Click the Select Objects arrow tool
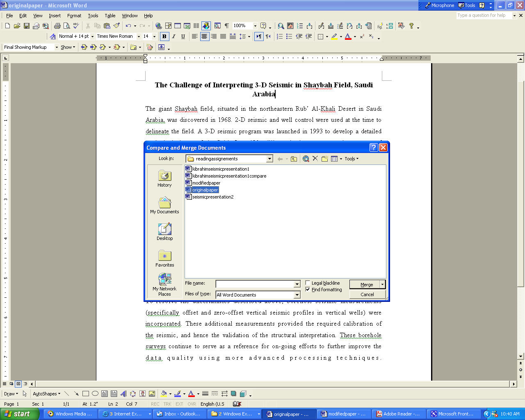The image size is (525, 420). pyautogui.click(x=25, y=394)
